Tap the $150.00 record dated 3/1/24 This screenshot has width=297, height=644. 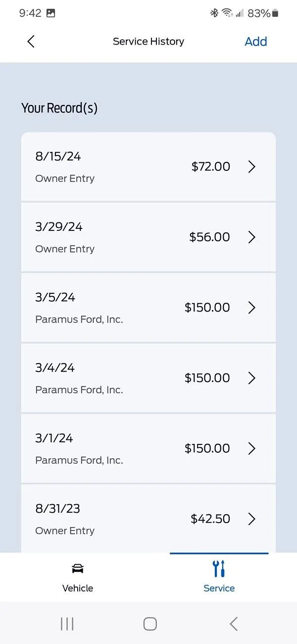[148, 448]
